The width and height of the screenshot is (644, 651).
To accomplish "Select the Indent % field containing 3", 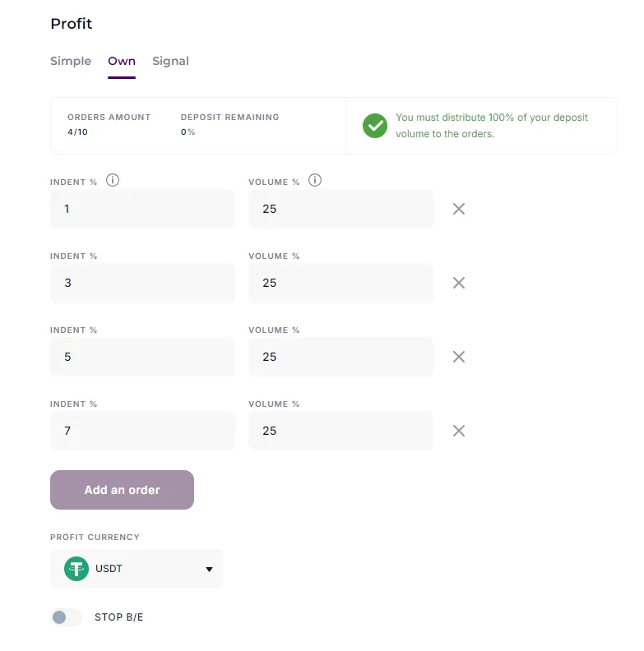I will coord(142,283).
